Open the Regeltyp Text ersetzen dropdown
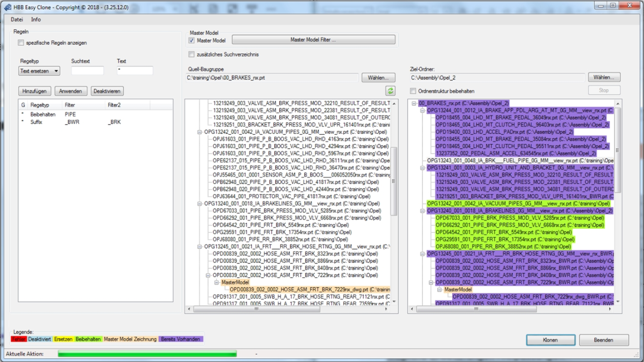Image resolution: width=644 pixels, height=362 pixels. coord(40,71)
